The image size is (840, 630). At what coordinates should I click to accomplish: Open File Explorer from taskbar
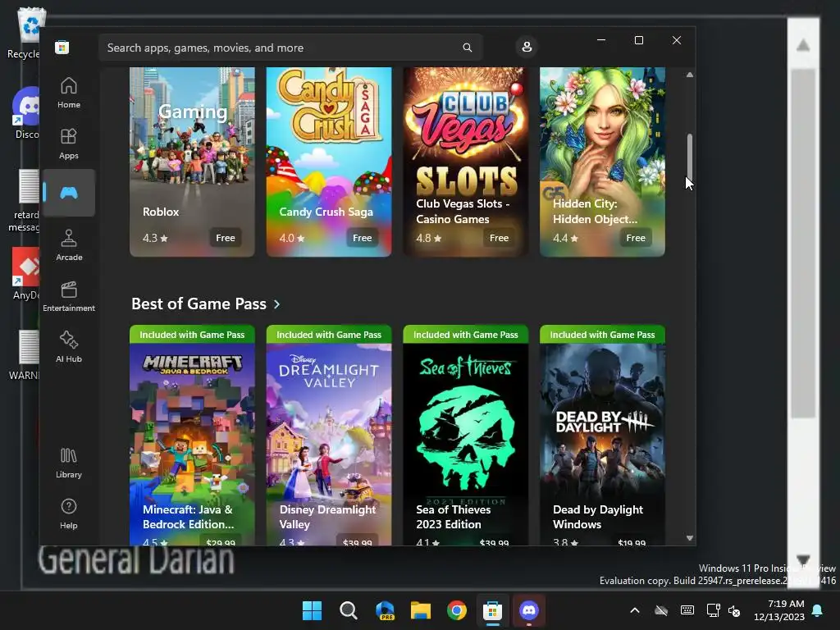point(421,610)
